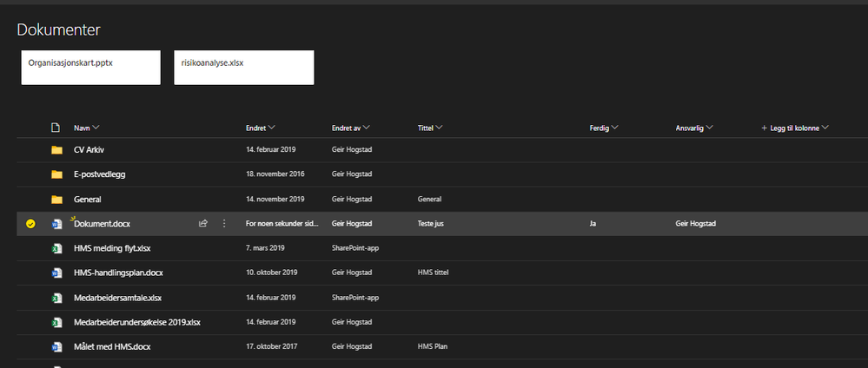This screenshot has height=368, width=868.
Task: Click Geir Hogstad in the Ansvarlig column
Action: 696,224
